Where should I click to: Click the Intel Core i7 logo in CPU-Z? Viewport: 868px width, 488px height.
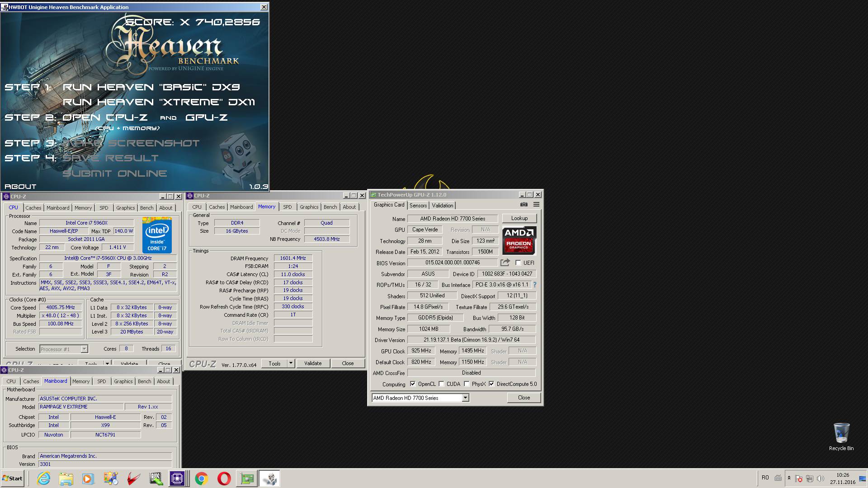tap(157, 235)
